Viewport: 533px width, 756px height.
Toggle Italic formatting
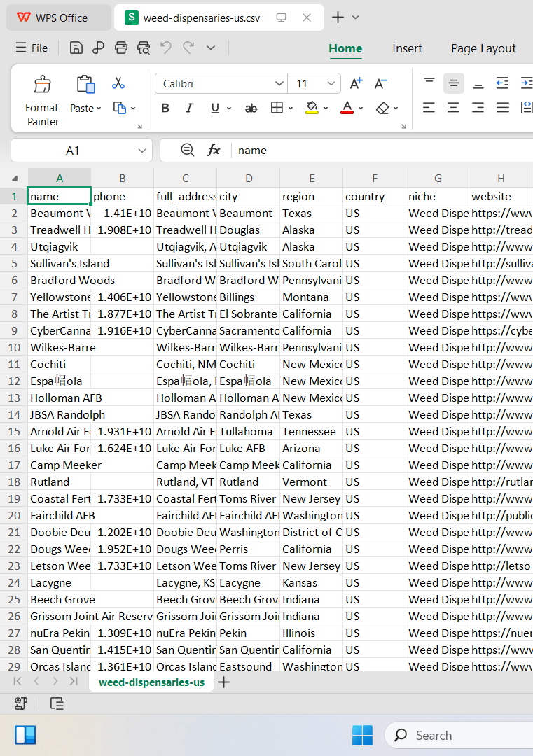tap(189, 108)
